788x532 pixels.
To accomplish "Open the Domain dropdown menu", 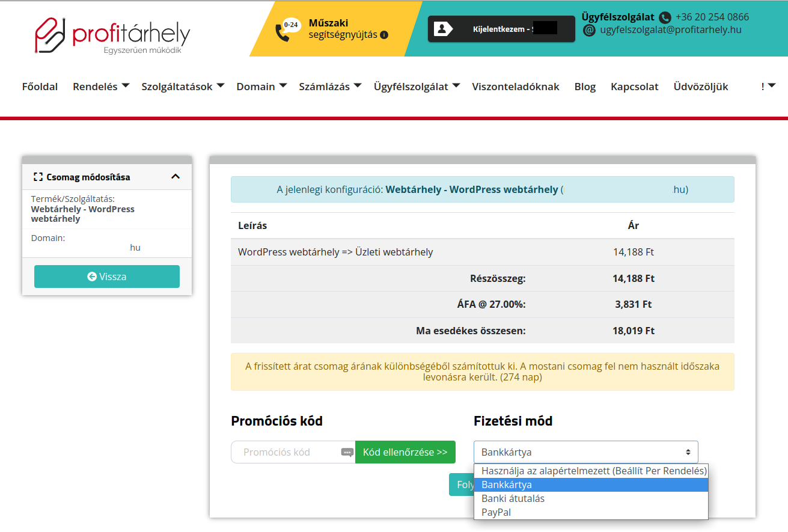I will click(x=261, y=87).
